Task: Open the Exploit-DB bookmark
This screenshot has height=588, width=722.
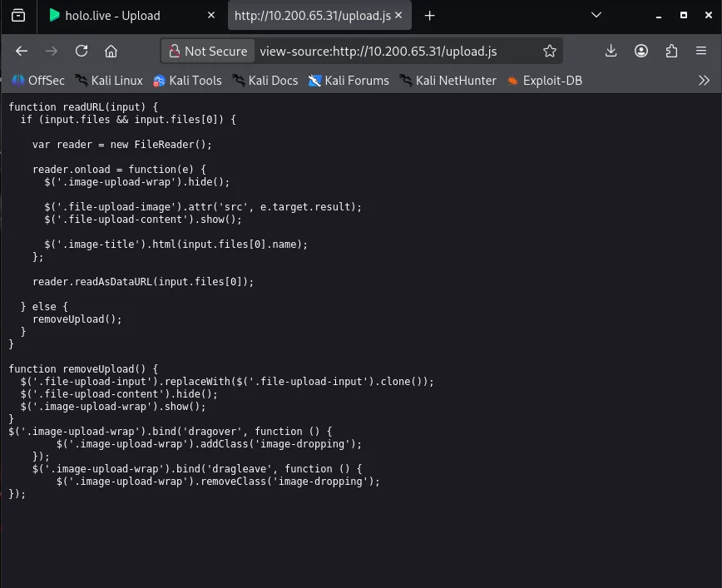Action: coord(545,81)
